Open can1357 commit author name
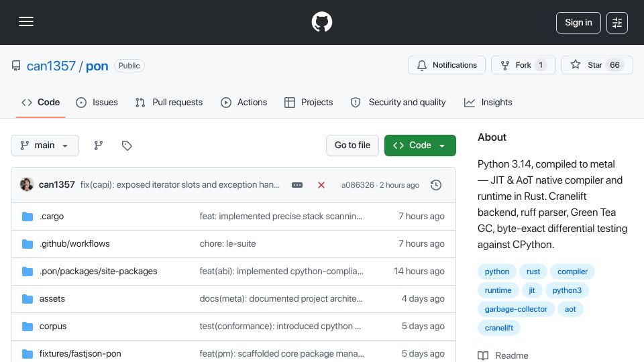This screenshot has width=644, height=362. pos(56,185)
